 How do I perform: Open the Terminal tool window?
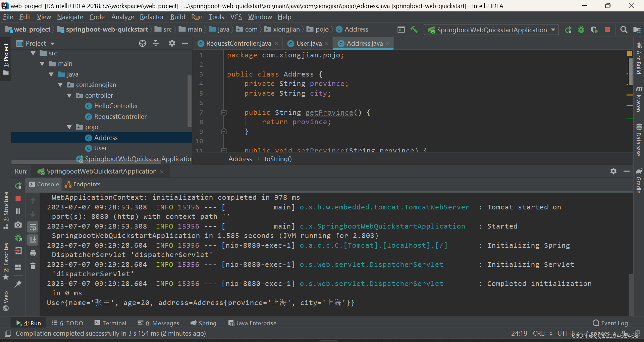[110, 323]
